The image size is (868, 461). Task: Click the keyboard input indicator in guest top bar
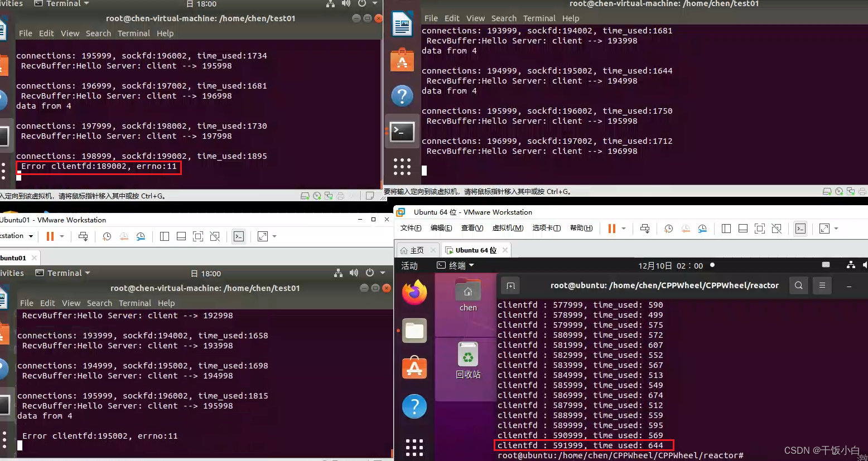[x=826, y=265]
